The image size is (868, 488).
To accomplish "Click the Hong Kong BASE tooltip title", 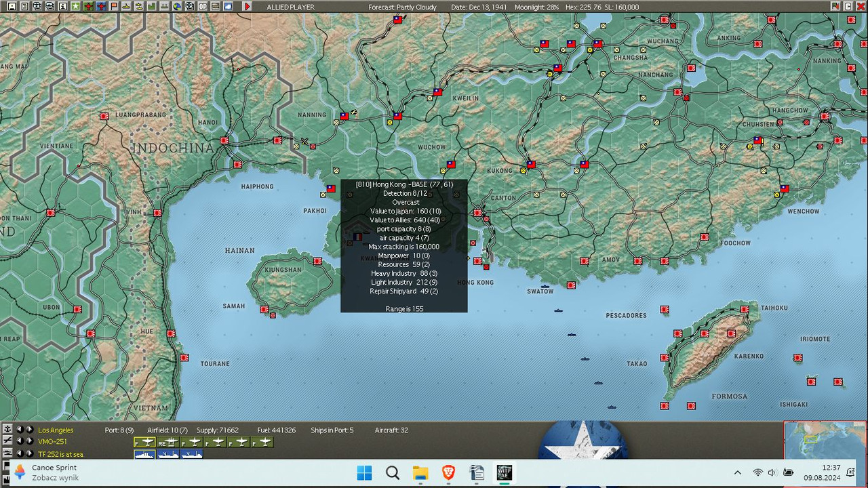I will click(404, 184).
